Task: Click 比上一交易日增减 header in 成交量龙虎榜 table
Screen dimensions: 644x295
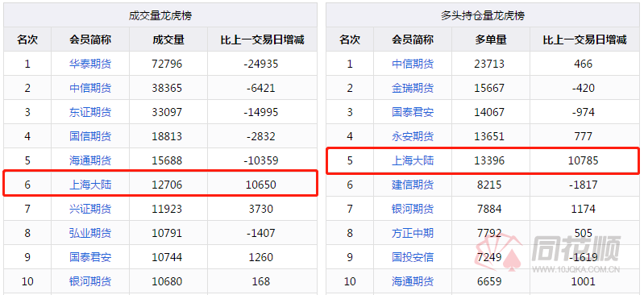Action: point(262,39)
